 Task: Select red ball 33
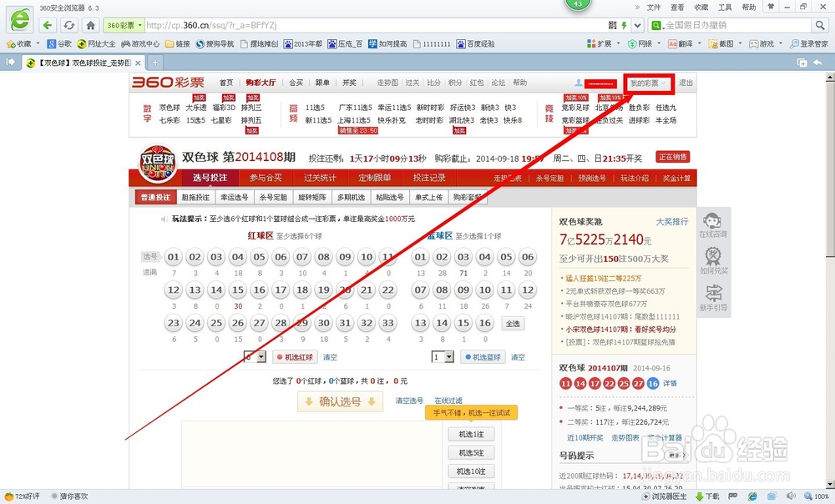click(x=388, y=323)
